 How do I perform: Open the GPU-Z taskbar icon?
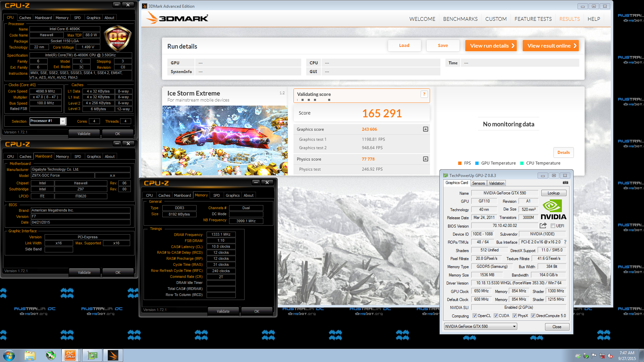point(92,355)
